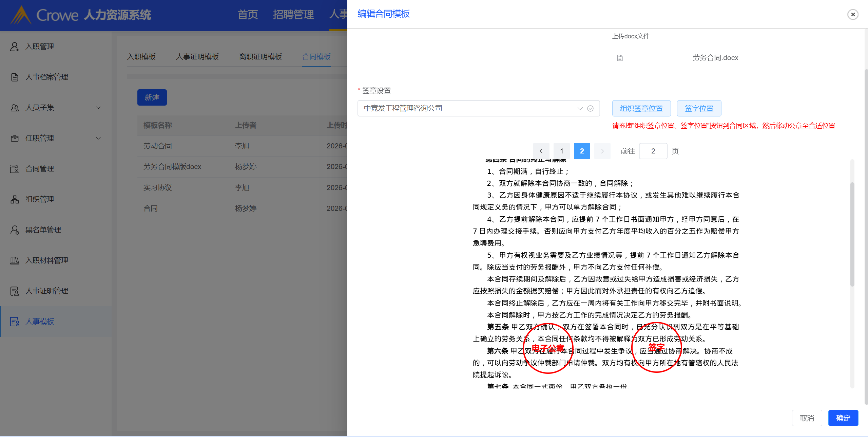Click the 入职管理 sidebar icon
The image size is (868, 438).
(x=14, y=47)
